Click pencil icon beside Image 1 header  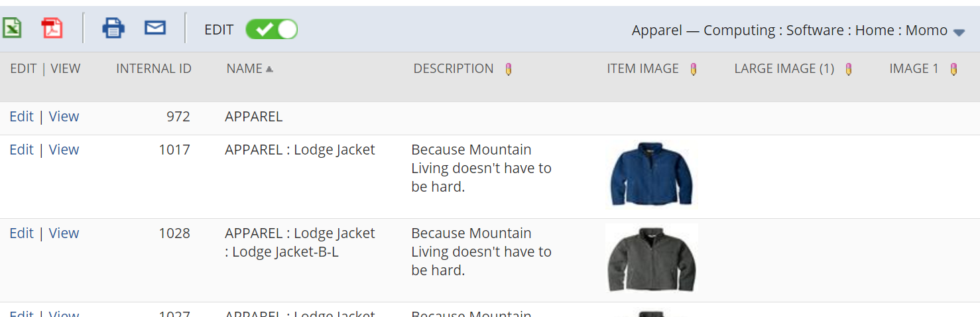953,69
